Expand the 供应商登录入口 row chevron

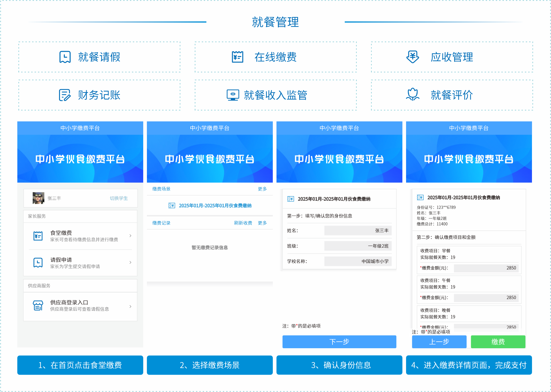click(130, 306)
